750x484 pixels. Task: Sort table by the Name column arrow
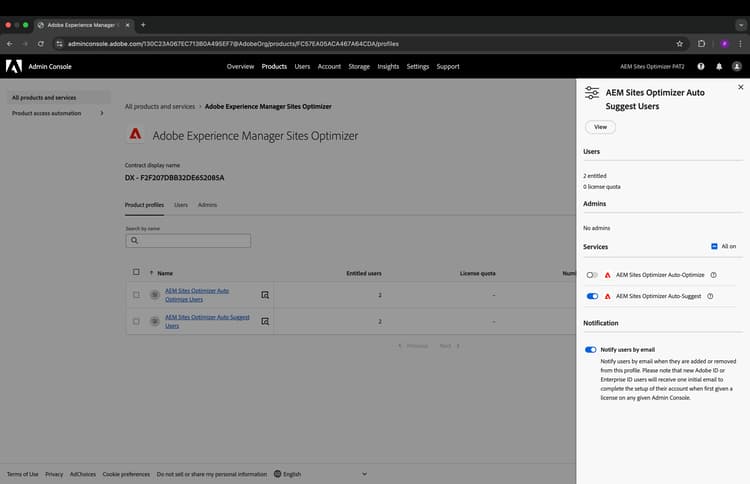tap(152, 273)
